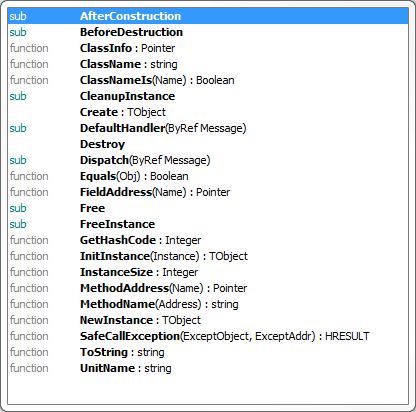Select FieldAddress(Name) : Pointer
The height and width of the screenshot is (412, 416).
208,192
